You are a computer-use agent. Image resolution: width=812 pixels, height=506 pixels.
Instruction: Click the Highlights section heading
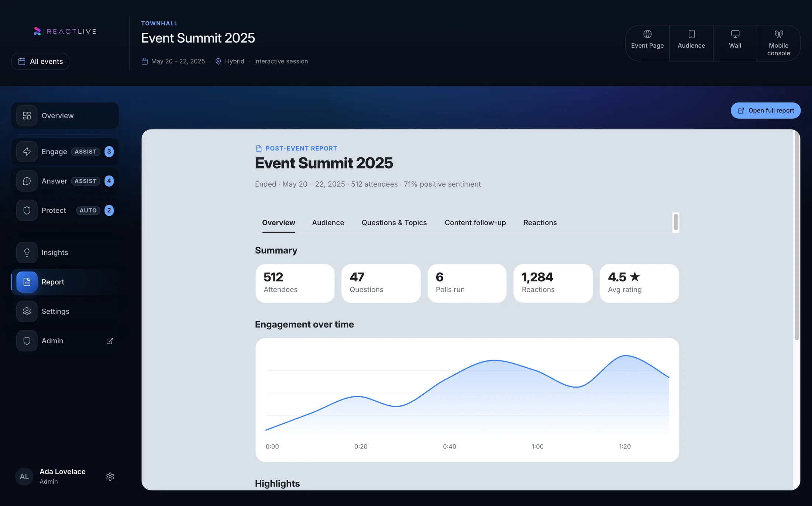pos(277,484)
